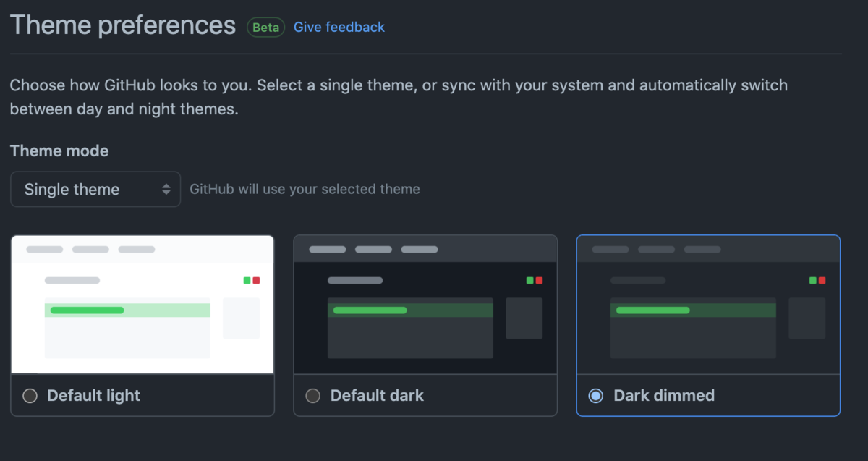Click the Dark dimmed theme preview

click(708, 305)
